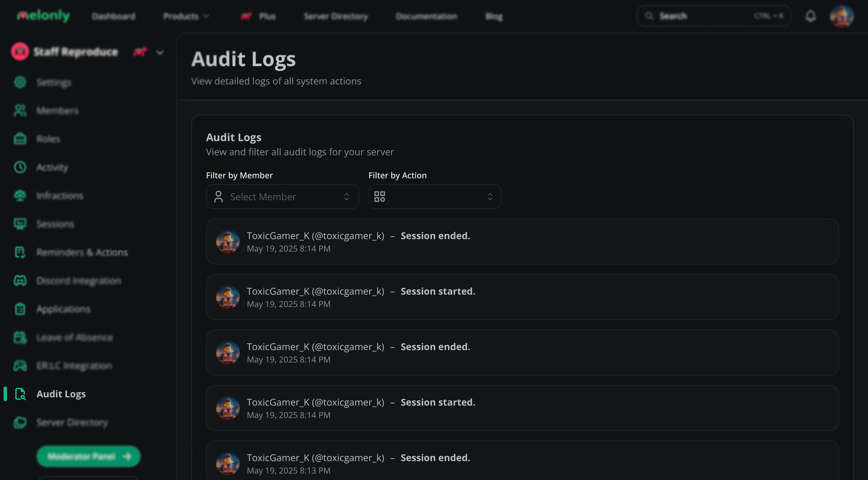Click the Discord Integration controller icon
Viewport: 868px width, 480px height.
tap(20, 280)
